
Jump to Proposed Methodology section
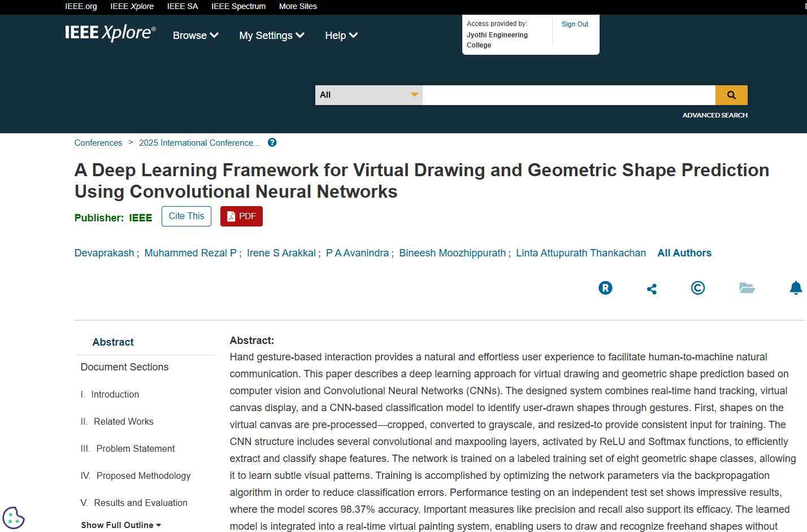143,476
